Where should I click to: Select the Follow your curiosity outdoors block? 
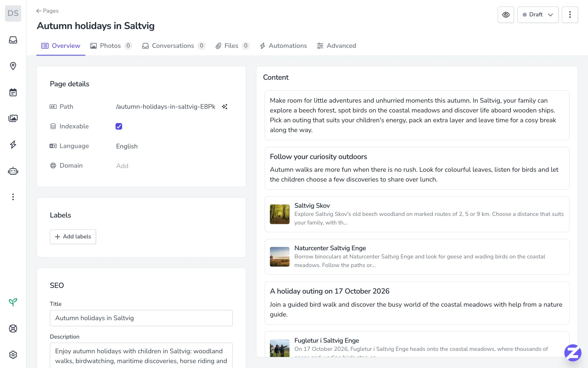417,168
